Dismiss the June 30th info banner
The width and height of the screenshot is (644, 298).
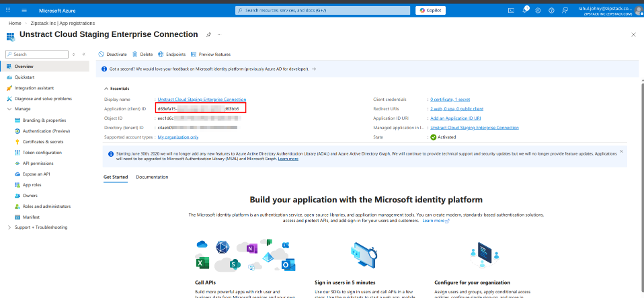(x=620, y=151)
